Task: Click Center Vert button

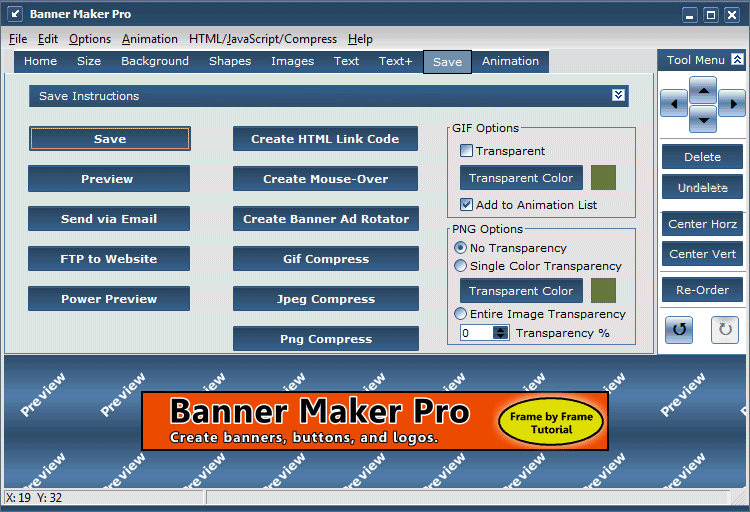Action: 702,254
